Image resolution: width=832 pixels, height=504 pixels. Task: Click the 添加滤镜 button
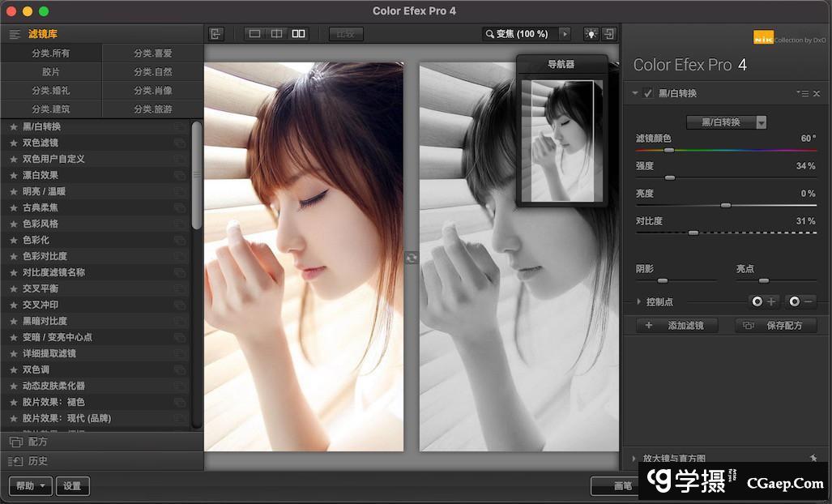(679, 326)
